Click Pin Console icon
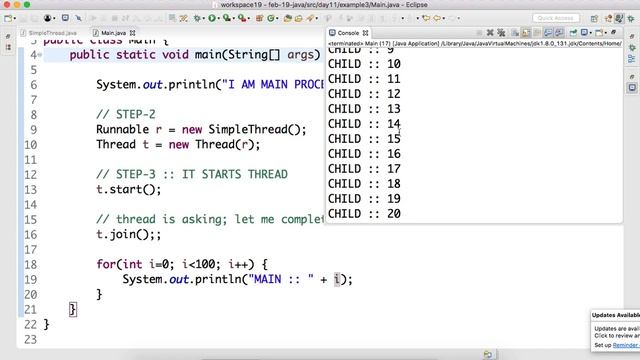The width and height of the screenshot is (640, 360). coord(573,33)
